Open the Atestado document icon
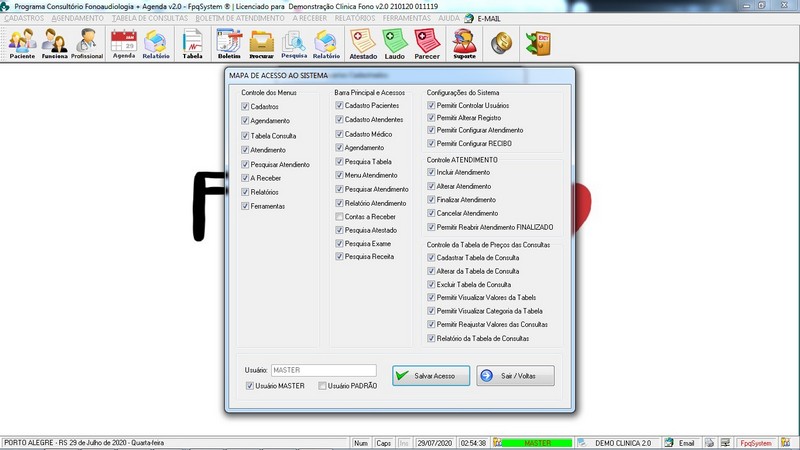The image size is (800, 450). (x=363, y=44)
